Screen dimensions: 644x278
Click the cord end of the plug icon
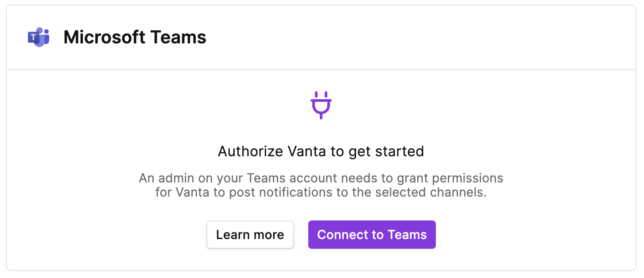(x=321, y=116)
